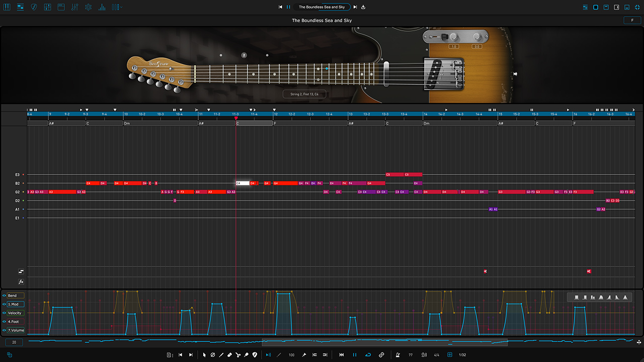Open 'The Boundless Sea and Sky' song selector
This screenshot has height=362, width=644.
(322, 7)
